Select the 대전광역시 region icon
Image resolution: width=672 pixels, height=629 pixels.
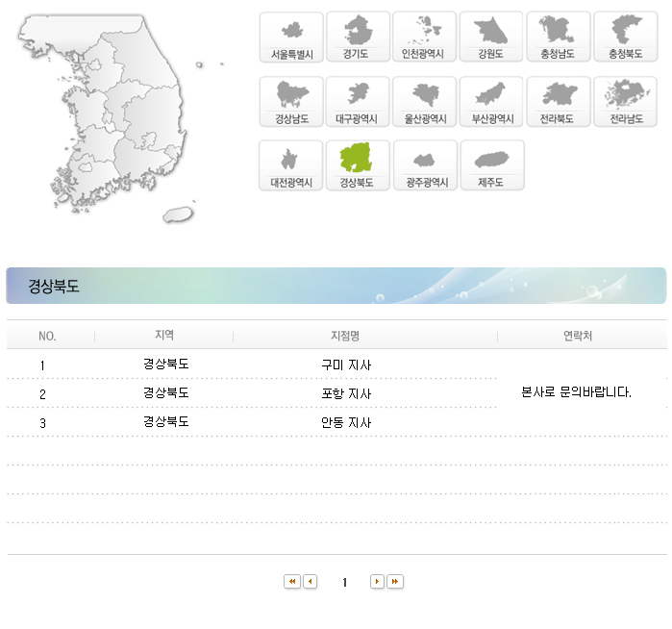click(292, 165)
